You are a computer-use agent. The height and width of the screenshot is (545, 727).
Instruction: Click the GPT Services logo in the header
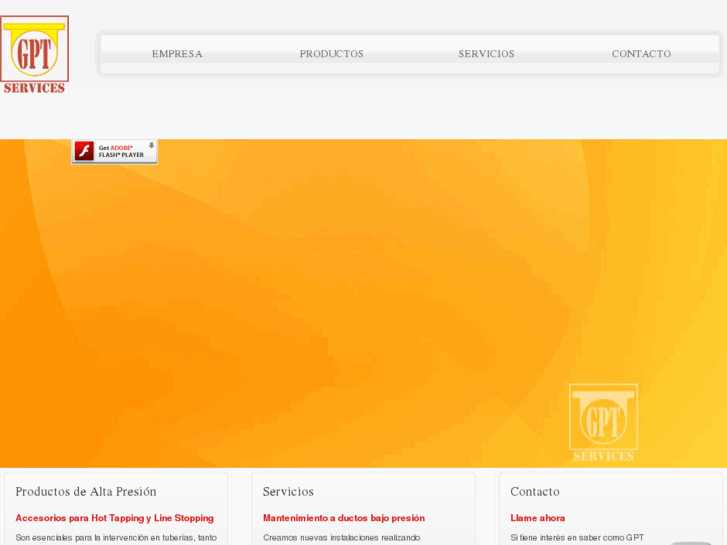pyautogui.click(x=34, y=55)
